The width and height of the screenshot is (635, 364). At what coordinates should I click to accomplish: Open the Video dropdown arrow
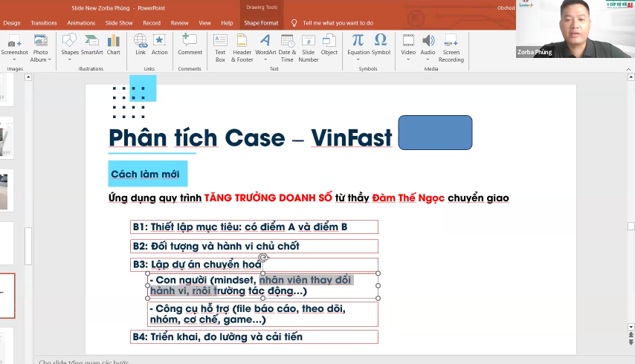click(x=408, y=59)
